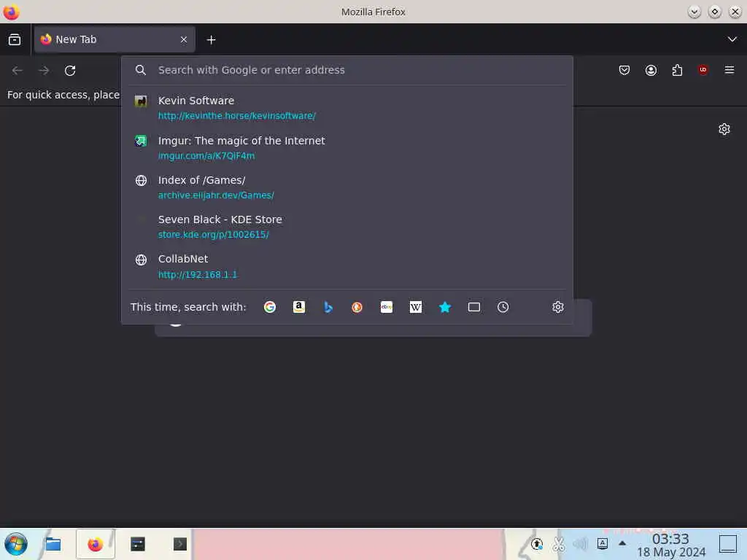Select the Firefox taskbar entry
The width and height of the screenshot is (747, 560).
coord(96,544)
